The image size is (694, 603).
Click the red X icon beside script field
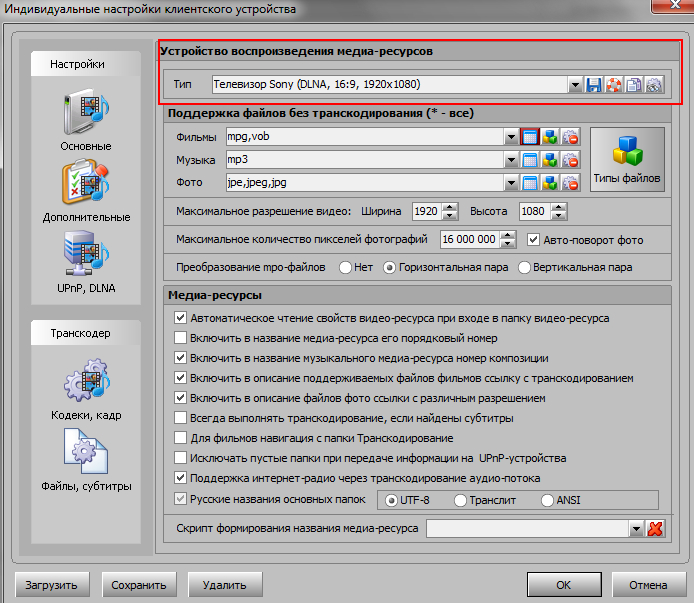[656, 529]
